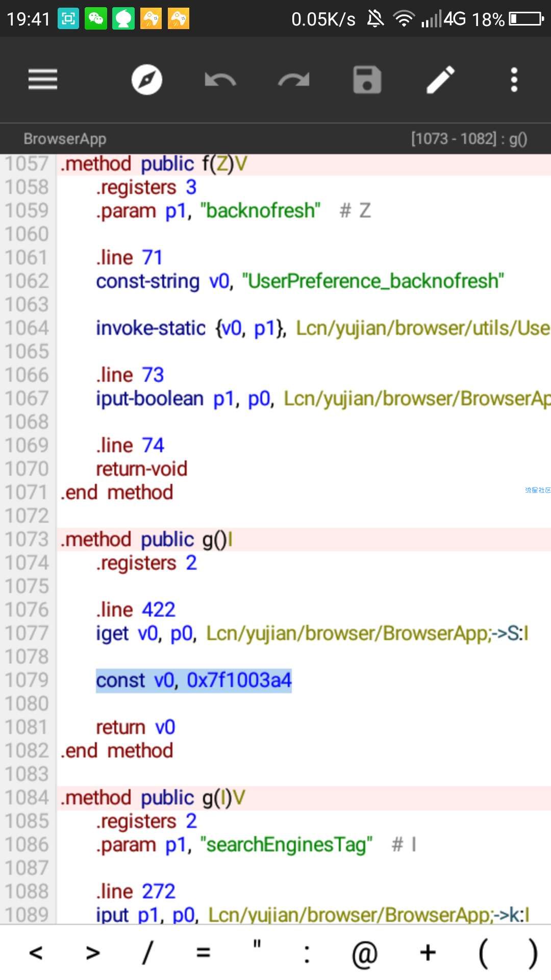This screenshot has height=980, width=551.
Task: Undo the last edit
Action: pos(220,80)
